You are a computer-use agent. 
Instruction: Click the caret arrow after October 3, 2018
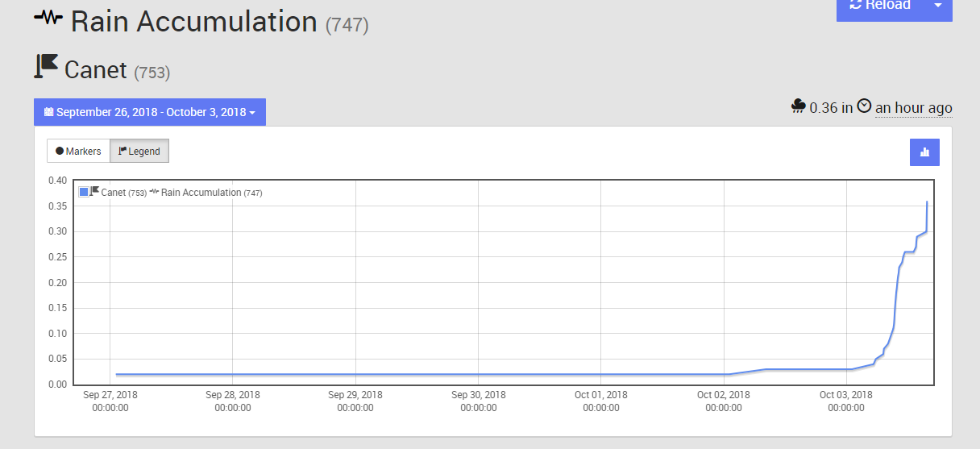click(252, 113)
